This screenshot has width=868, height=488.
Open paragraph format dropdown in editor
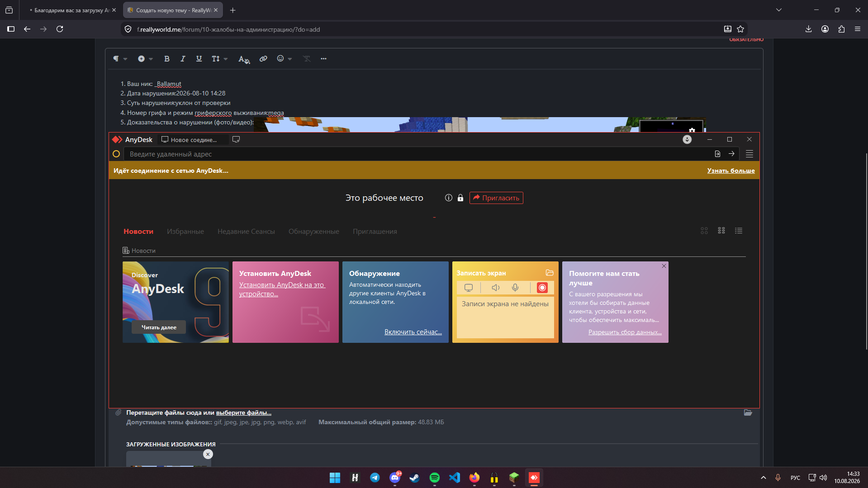pyautogui.click(x=120, y=59)
